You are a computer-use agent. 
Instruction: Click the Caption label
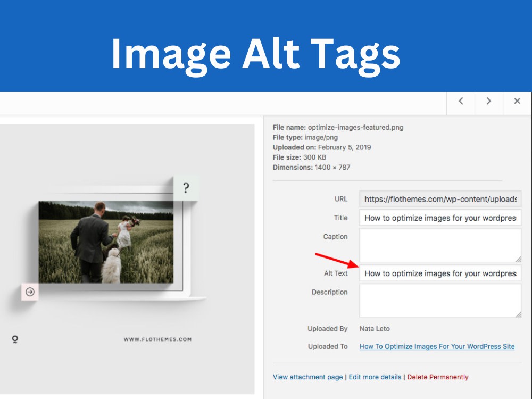pos(335,237)
